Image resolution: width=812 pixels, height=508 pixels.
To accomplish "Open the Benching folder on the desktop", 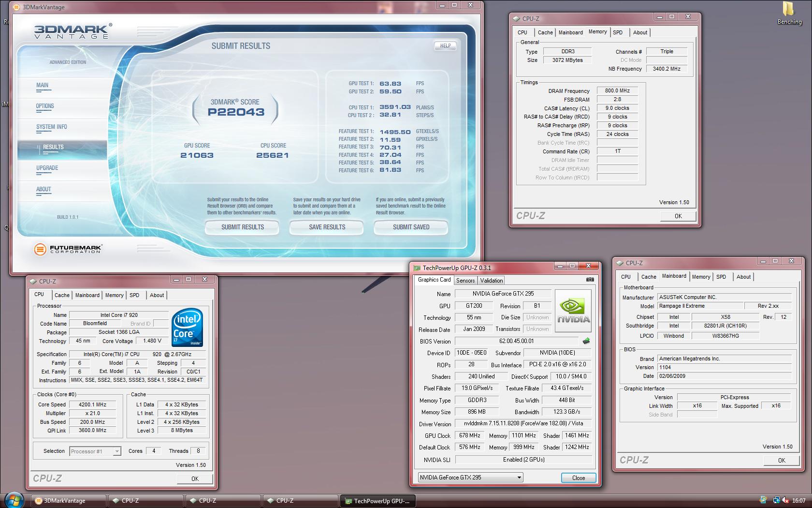I will tap(789, 13).
